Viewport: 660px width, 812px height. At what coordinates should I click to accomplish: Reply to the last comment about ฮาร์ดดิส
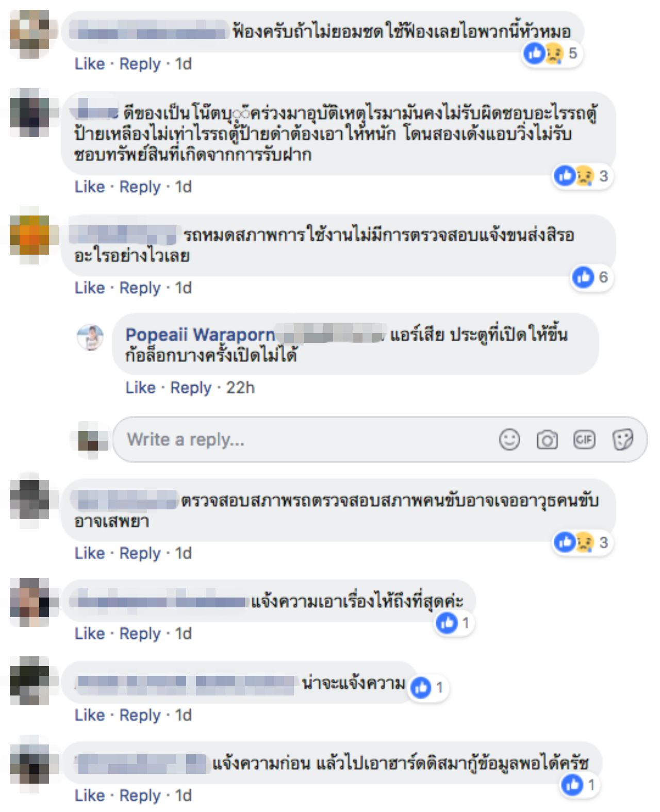[x=140, y=796]
